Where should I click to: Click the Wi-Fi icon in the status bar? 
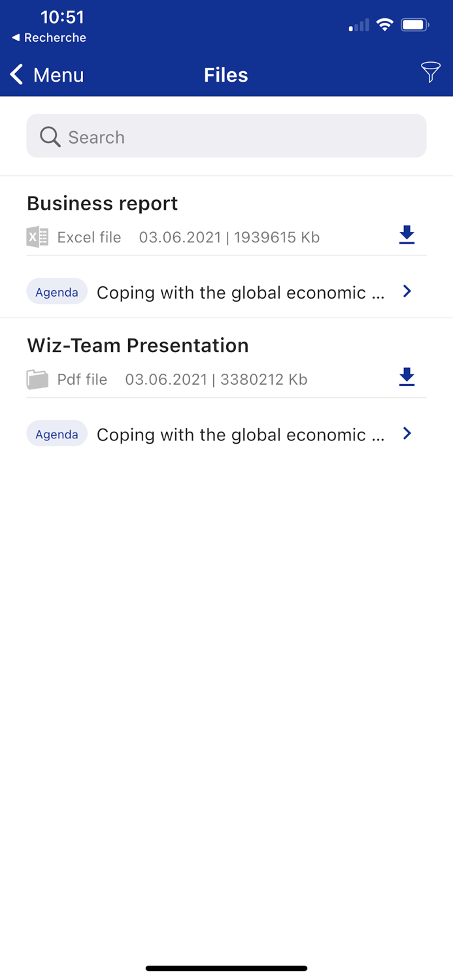[x=384, y=24]
